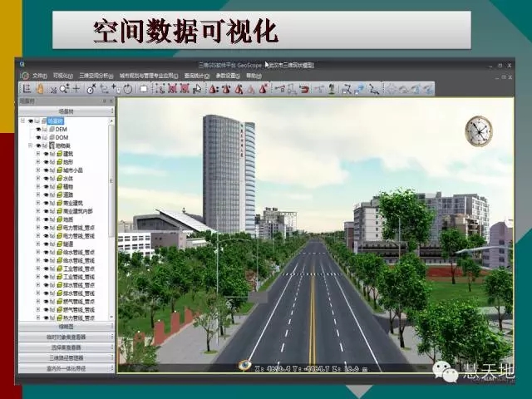Screen dimensions: 532x399
Task: Click the white rectangle selection tool
Action: point(143,88)
